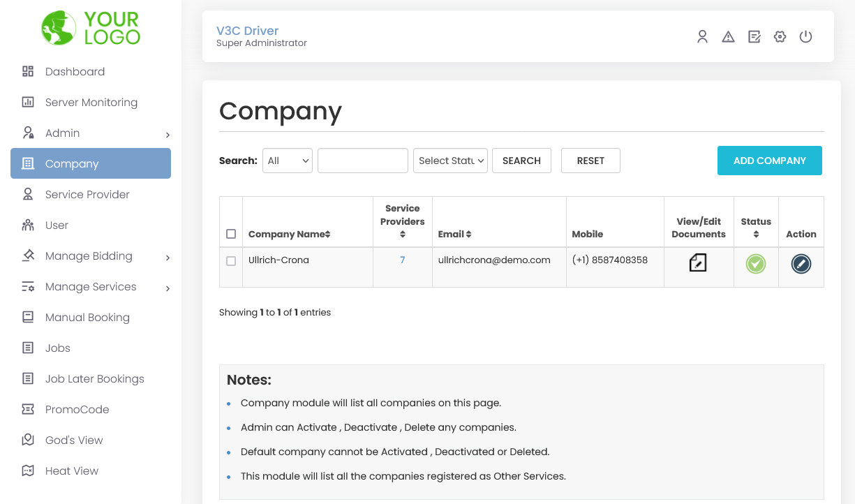This screenshot has height=504, width=855.
Task: Open the 'All' search filter dropdown
Action: click(x=287, y=160)
